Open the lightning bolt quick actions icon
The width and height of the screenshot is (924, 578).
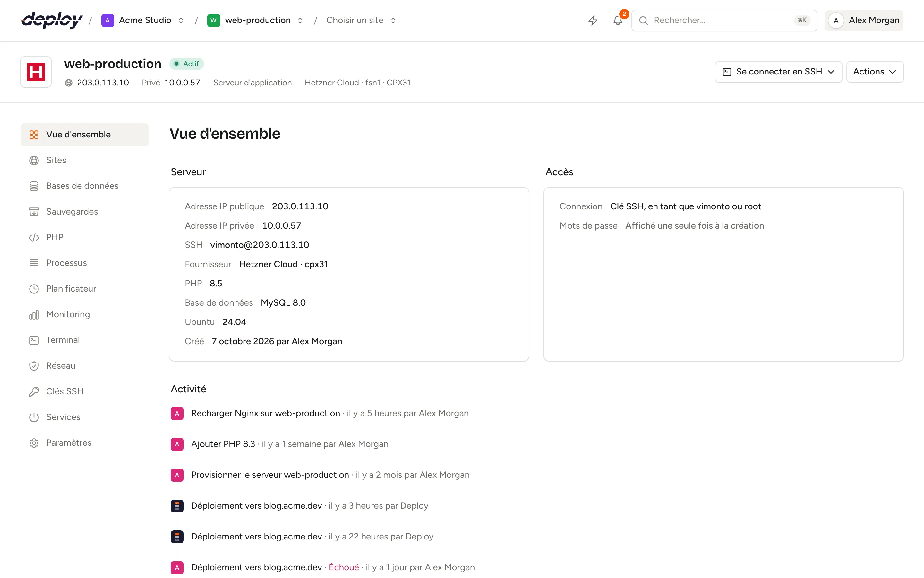click(593, 20)
